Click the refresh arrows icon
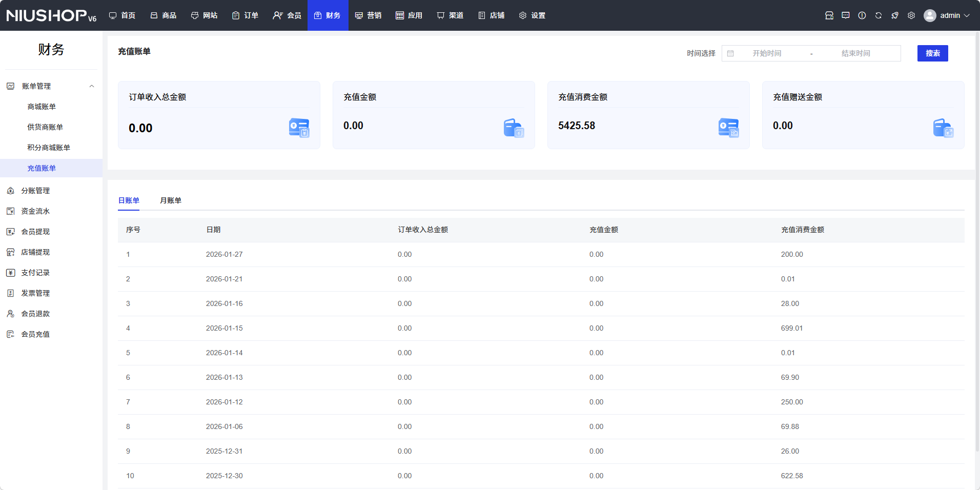The image size is (980, 490). coord(878,15)
